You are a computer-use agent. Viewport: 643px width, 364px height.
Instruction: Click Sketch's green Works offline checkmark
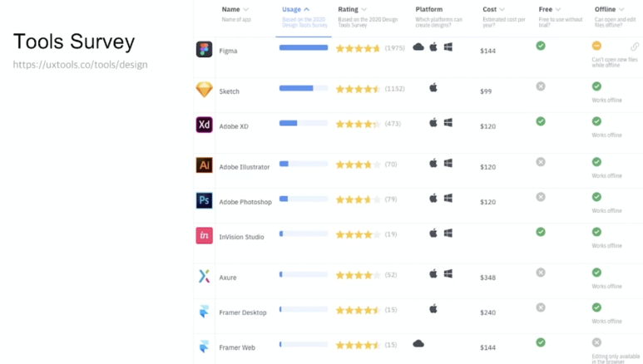coord(596,86)
